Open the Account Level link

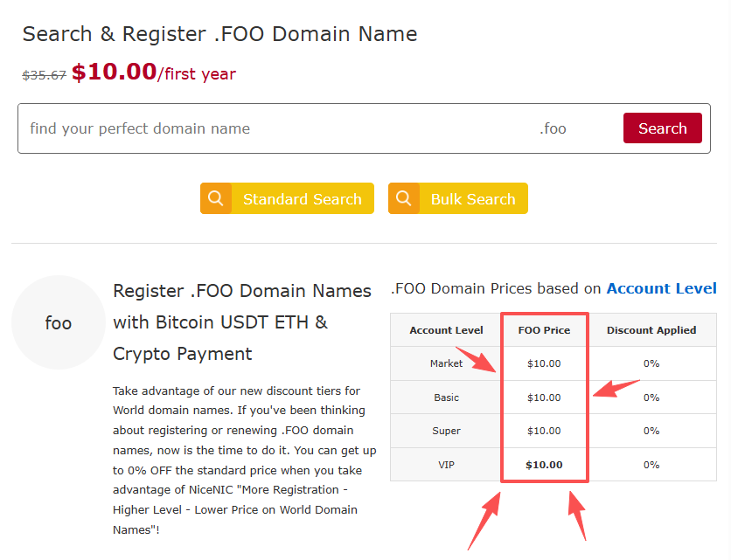661,288
